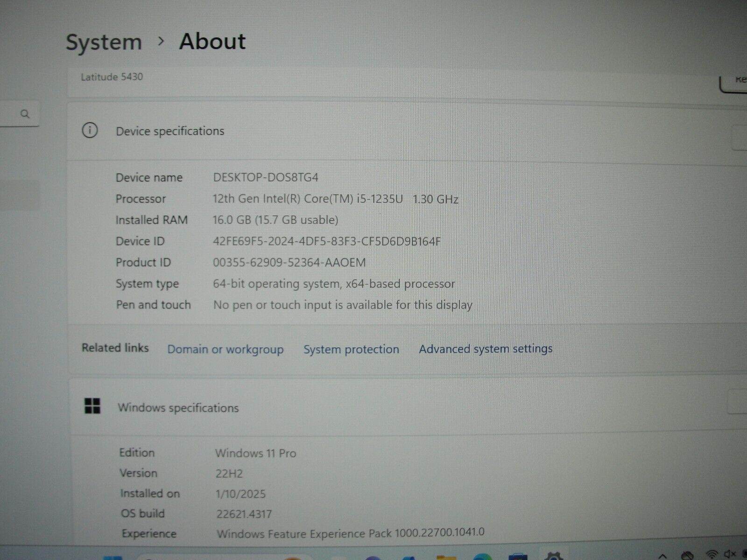Select the search icon in the left sidebar

25,113
